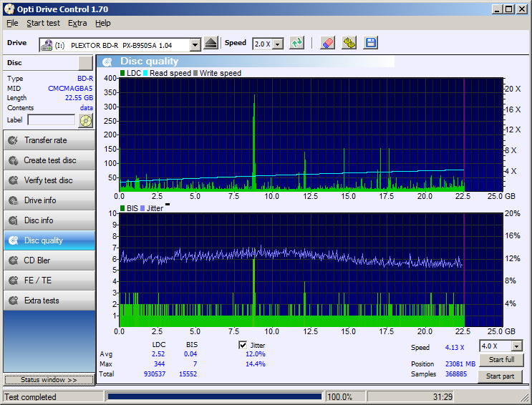Image resolution: width=532 pixels, height=405 pixels.
Task: Open the Create test disc panel
Action: (49, 160)
